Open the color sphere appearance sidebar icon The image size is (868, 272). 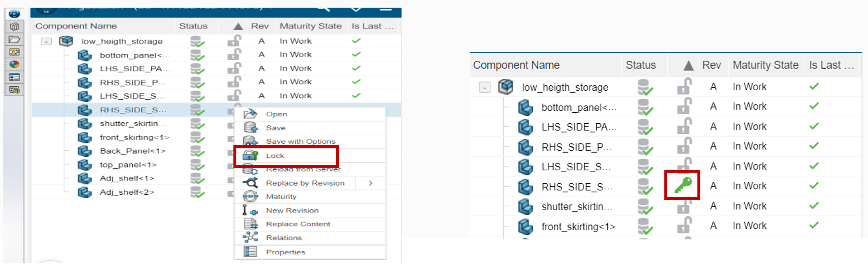pos(14,64)
